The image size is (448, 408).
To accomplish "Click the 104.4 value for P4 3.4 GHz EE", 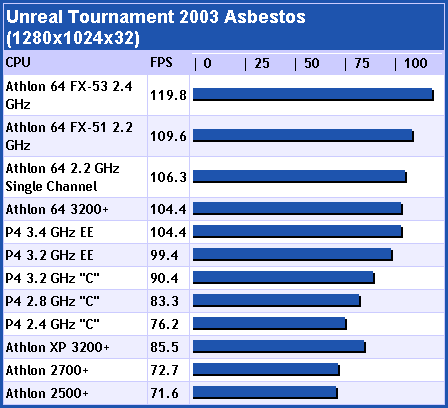I will click(168, 232).
